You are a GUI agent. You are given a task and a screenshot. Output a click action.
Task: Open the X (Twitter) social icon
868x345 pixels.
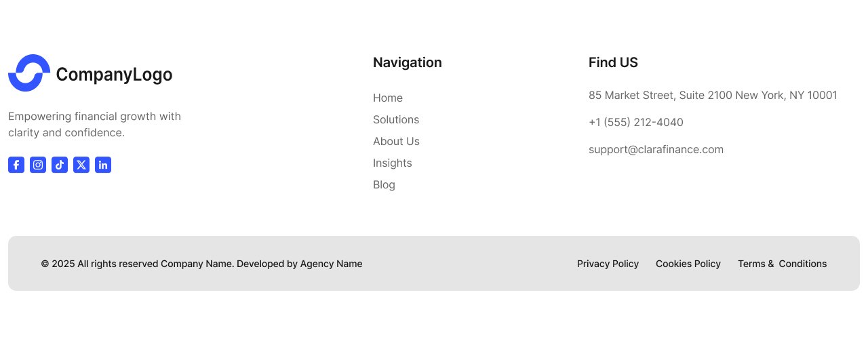pos(81,165)
